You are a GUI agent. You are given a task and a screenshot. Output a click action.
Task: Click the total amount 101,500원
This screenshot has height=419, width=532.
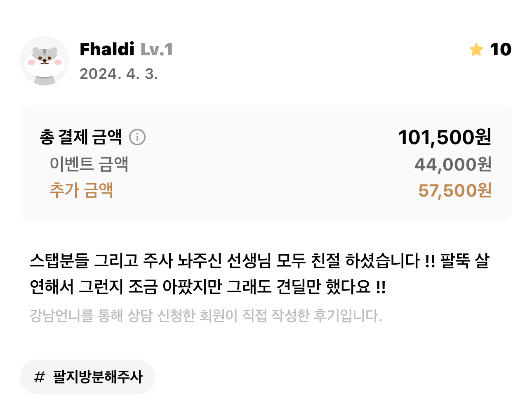(445, 137)
